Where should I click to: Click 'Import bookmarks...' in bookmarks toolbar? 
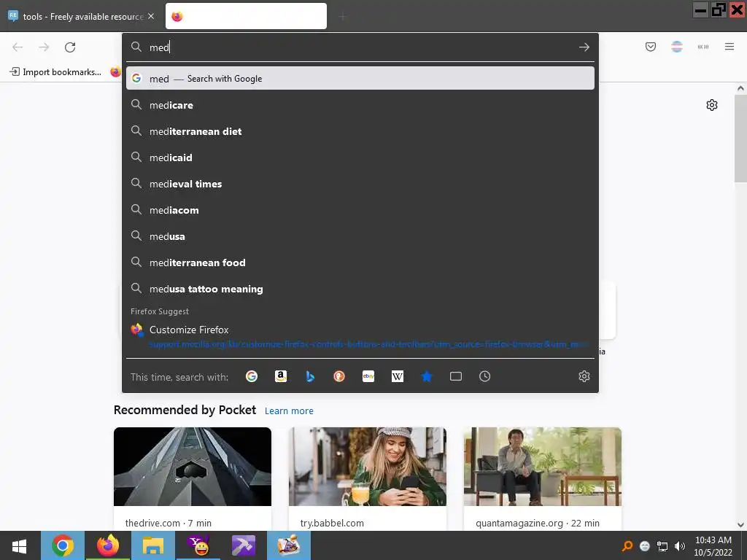click(55, 72)
